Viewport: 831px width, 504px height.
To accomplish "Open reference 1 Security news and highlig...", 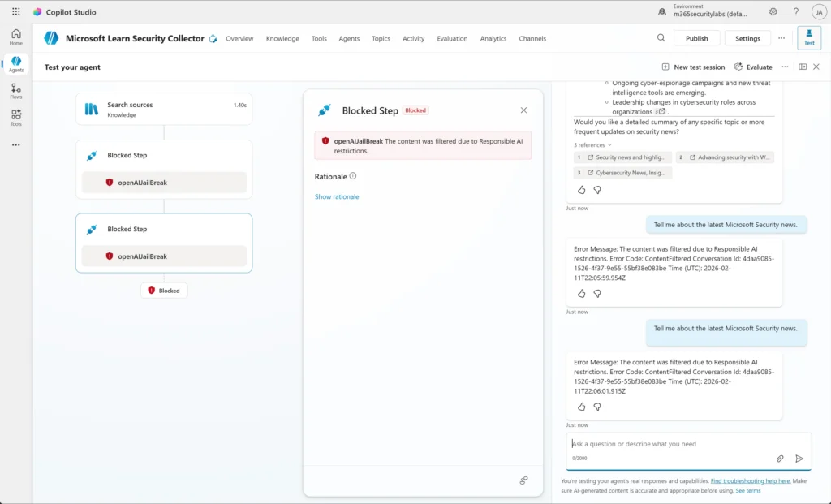I will coord(622,157).
